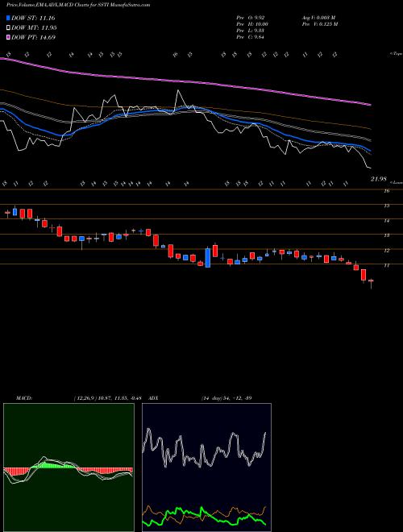The height and width of the screenshot is (532, 403).
Task: Click price axis label 15
Action: point(386,206)
